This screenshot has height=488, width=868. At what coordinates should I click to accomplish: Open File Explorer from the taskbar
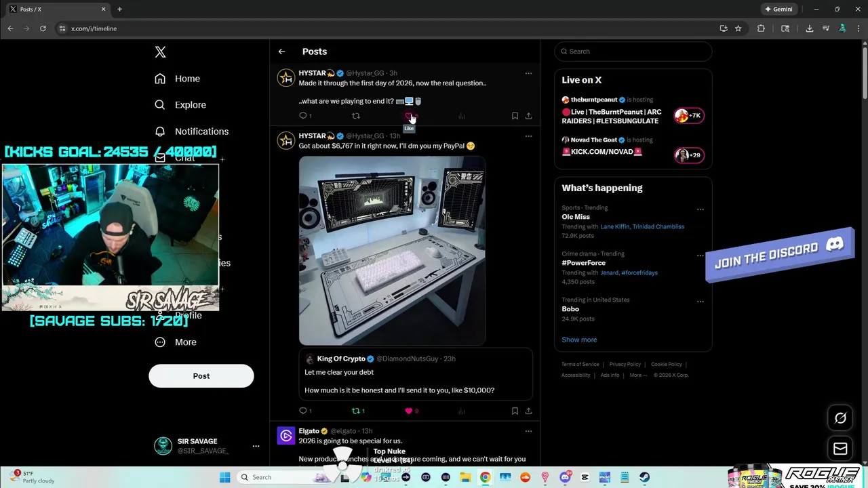point(465,477)
